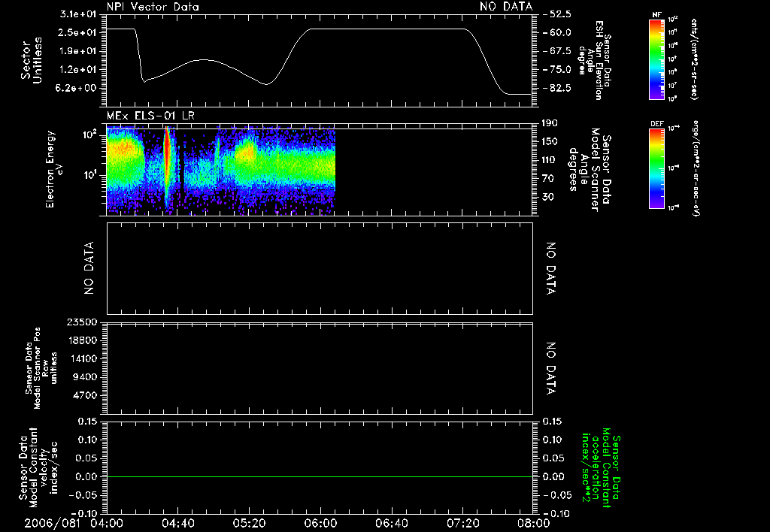Screen dimensions: 770x532
Task: Click the '2.5e+01' tick label
Action: click(78, 32)
